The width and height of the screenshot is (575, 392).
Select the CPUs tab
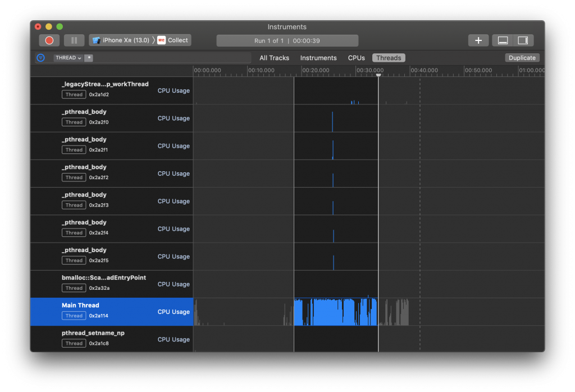(356, 58)
